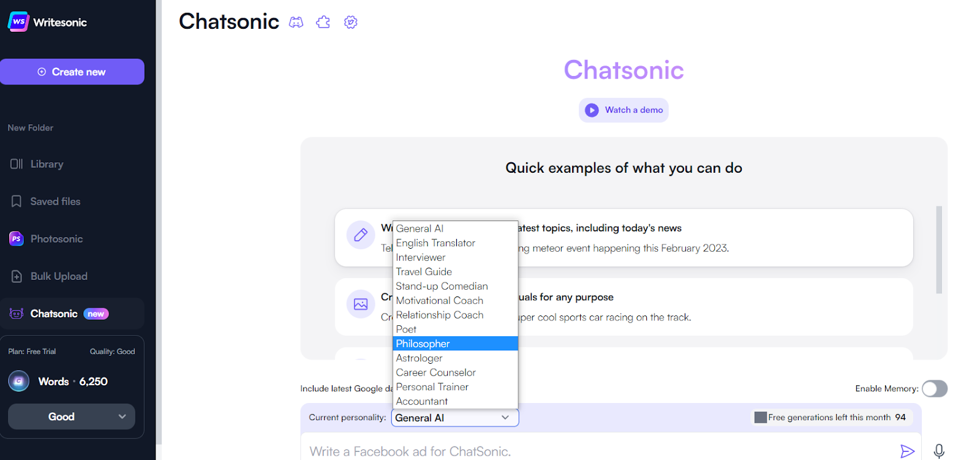
Task: Click the Watch a demo button
Action: (x=624, y=110)
